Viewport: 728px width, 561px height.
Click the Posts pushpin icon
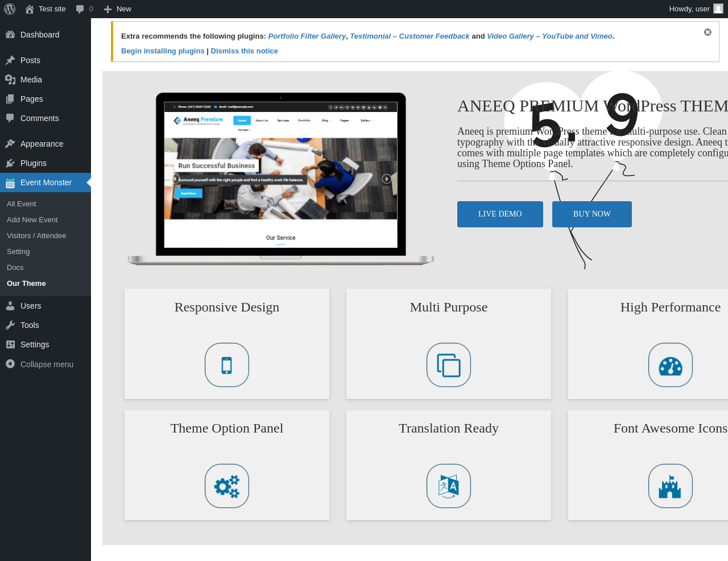pyautogui.click(x=10, y=60)
